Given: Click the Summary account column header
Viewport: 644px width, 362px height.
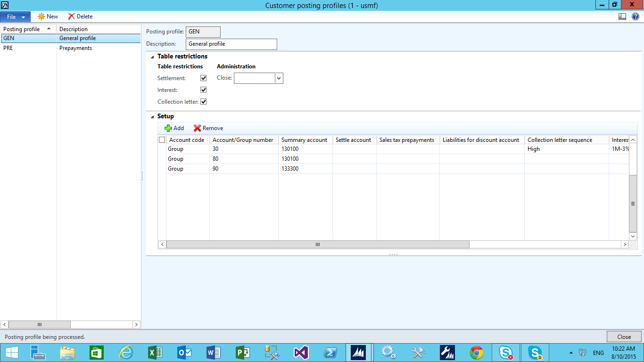Looking at the screenshot, I should tap(305, 140).
